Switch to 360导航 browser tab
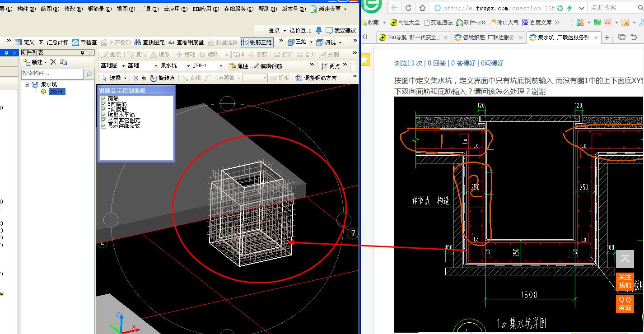 (x=413, y=37)
